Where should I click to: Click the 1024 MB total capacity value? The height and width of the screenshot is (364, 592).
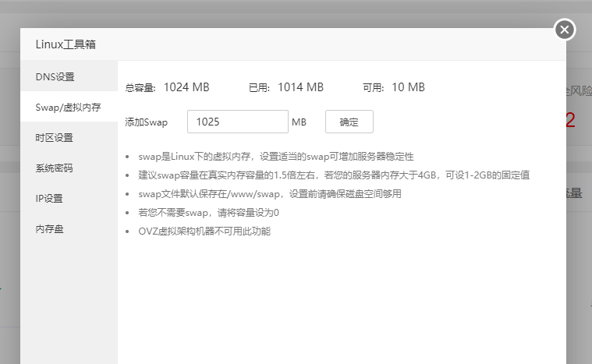pyautogui.click(x=186, y=87)
